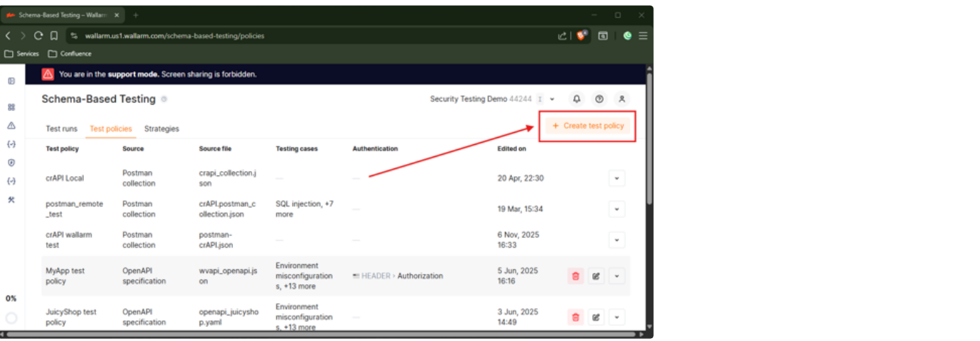Image resolution: width=980 pixels, height=341 pixels.
Task: Open the lower curly-braces icon in sidebar
Action: [11, 181]
